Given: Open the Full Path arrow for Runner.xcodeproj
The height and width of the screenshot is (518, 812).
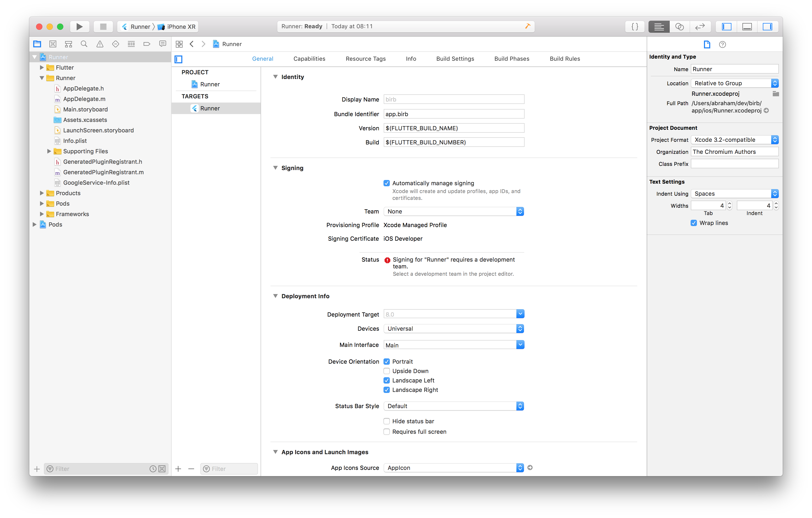Looking at the screenshot, I should 767,110.
